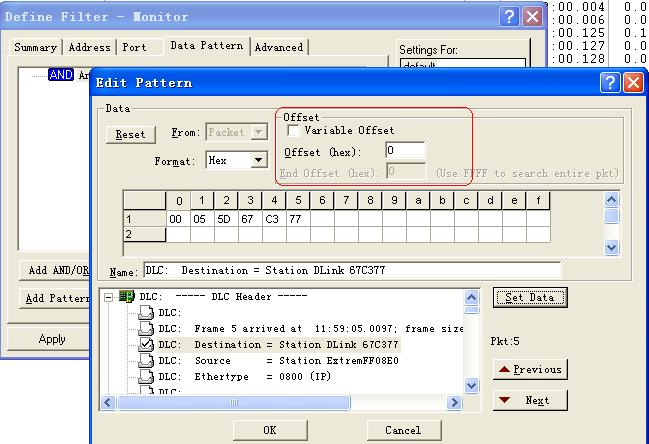649x444 pixels.
Task: Click the Frame 5 arrived page icon
Action: click(x=147, y=329)
